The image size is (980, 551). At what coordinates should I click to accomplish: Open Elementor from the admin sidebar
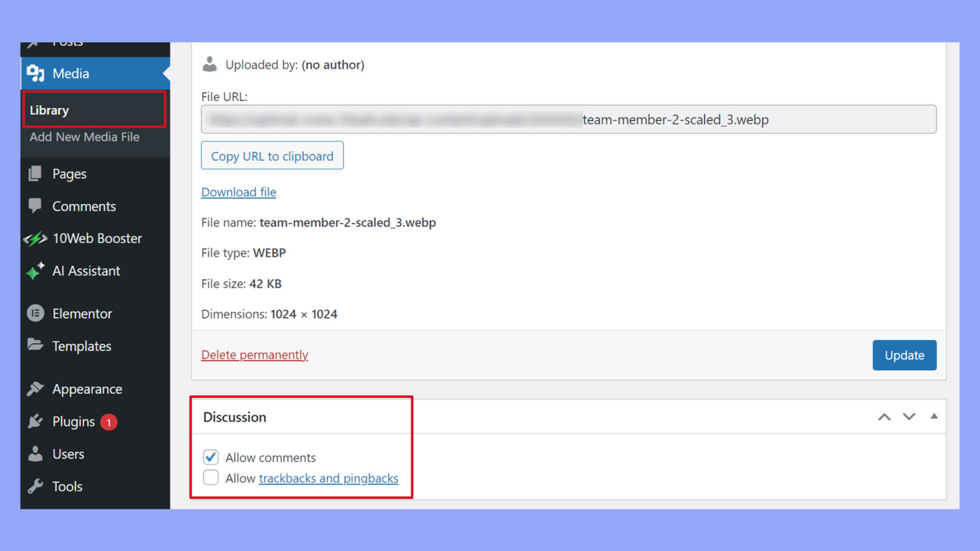pos(36,313)
